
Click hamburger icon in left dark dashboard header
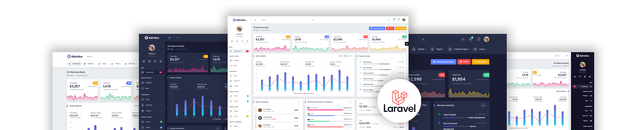click(169, 38)
